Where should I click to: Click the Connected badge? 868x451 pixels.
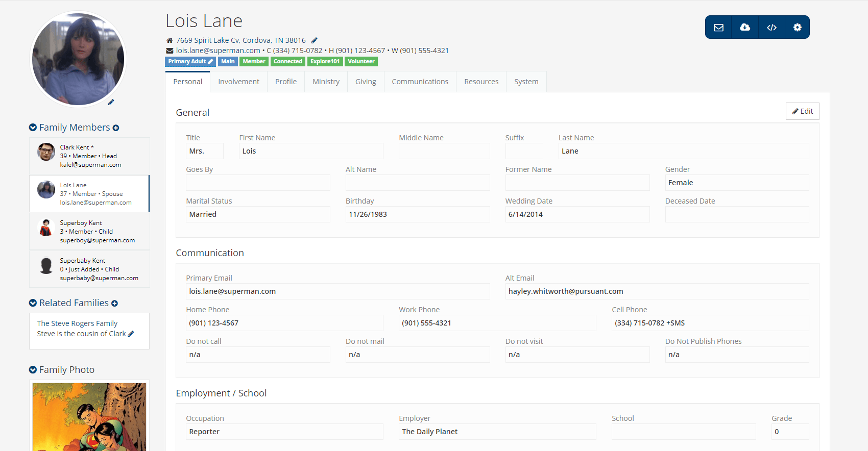(288, 62)
